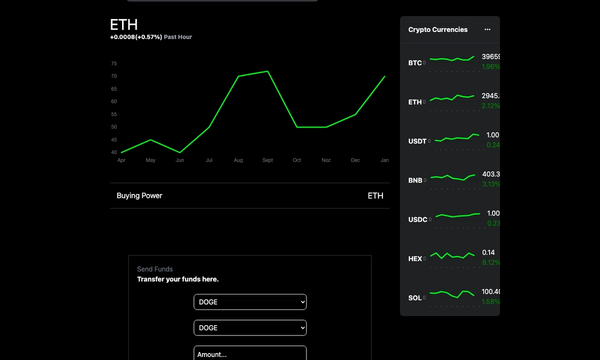Click the 0.14 price in the HEX row
The height and width of the screenshot is (360, 600).
coord(488,252)
